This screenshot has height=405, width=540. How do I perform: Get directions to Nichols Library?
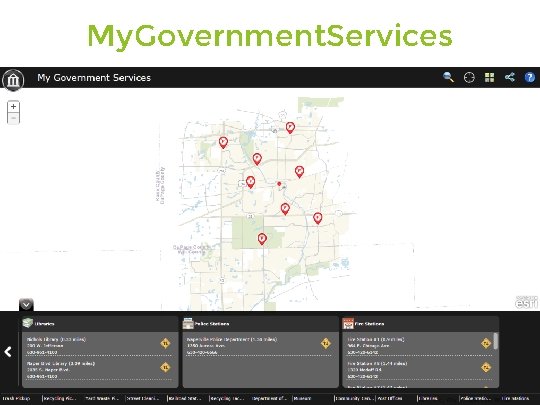pyautogui.click(x=165, y=343)
